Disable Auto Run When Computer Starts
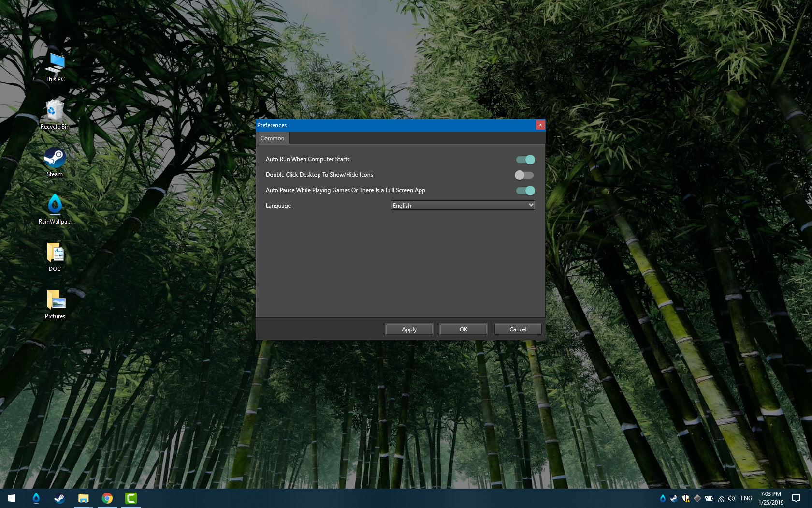The width and height of the screenshot is (812, 508). [525, 159]
